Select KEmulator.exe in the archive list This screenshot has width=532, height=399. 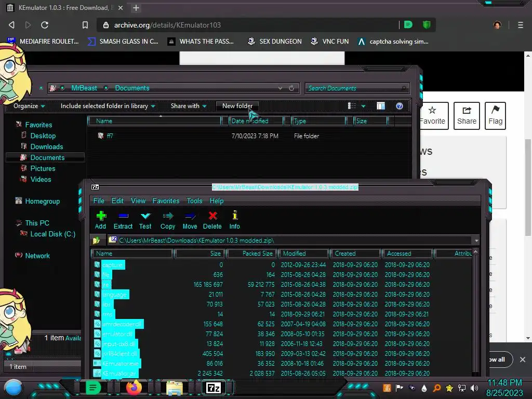(x=120, y=363)
